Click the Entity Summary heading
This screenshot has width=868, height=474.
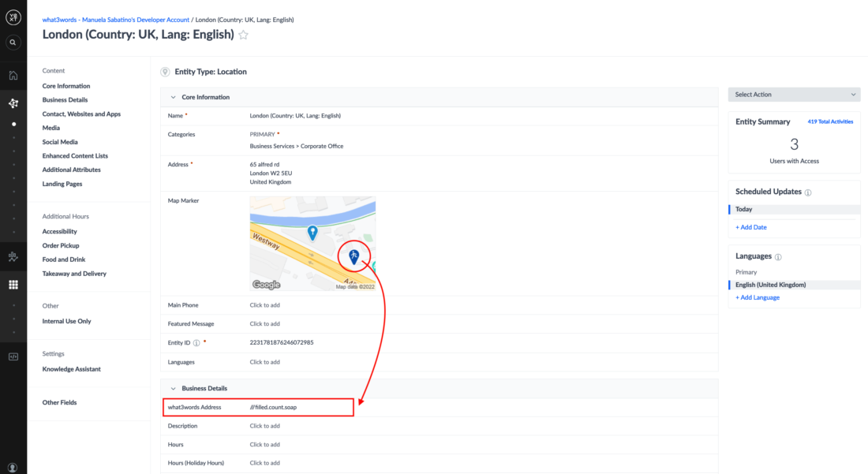762,121
